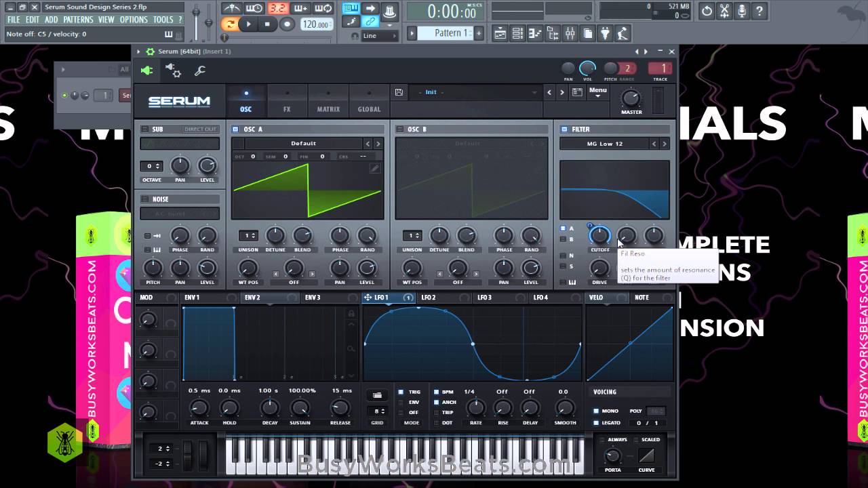The height and width of the screenshot is (488, 868).
Task: Click the plugin power icon in Serum wrapper
Action: (x=146, y=70)
